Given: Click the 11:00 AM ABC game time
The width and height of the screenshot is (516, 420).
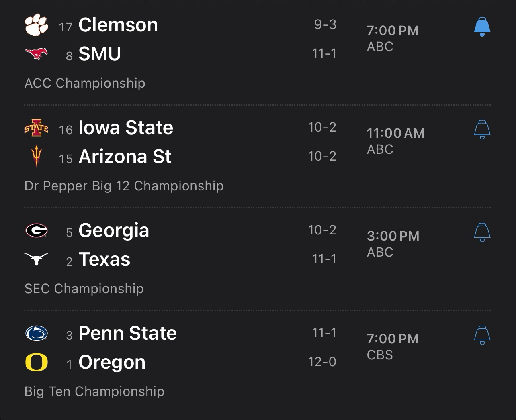Looking at the screenshot, I should tap(395, 141).
